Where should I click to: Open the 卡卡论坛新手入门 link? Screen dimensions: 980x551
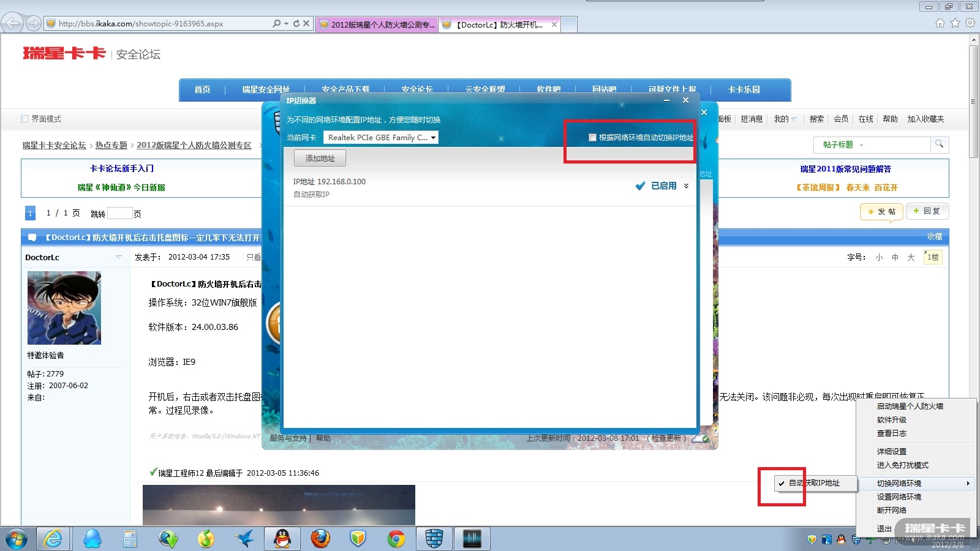click(x=122, y=168)
